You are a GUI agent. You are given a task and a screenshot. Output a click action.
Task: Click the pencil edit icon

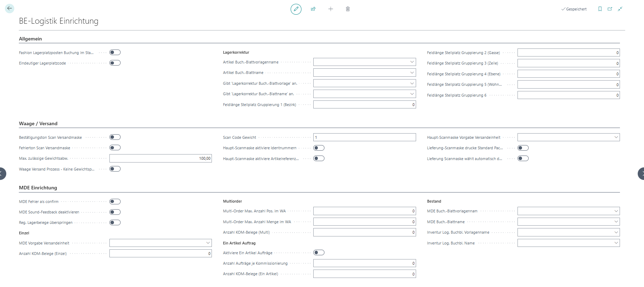(296, 9)
